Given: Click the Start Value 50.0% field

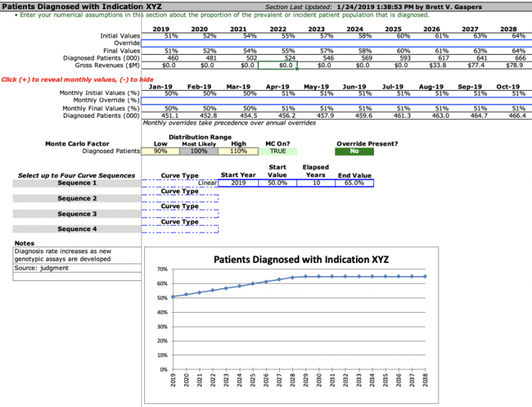Looking at the screenshot, I should click(277, 183).
